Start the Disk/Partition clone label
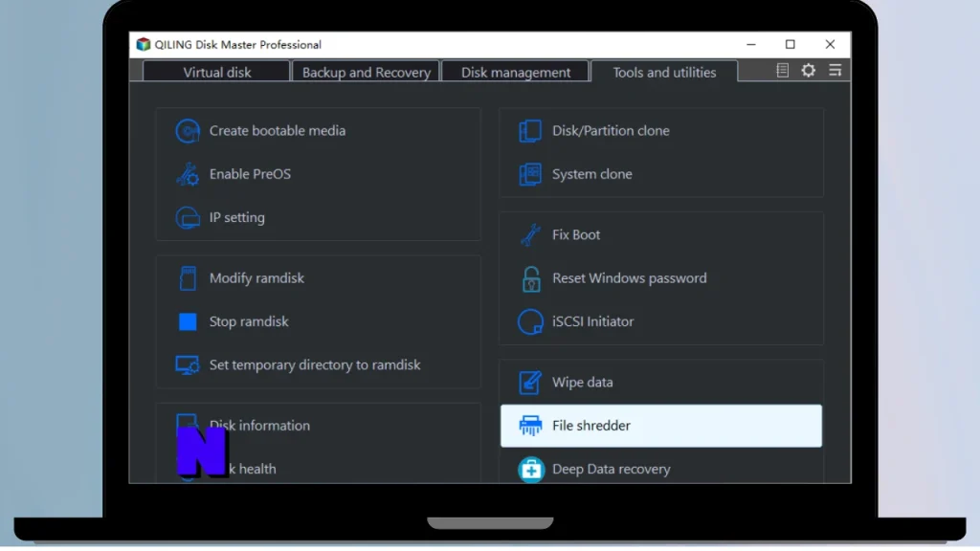980x551 pixels. click(611, 130)
